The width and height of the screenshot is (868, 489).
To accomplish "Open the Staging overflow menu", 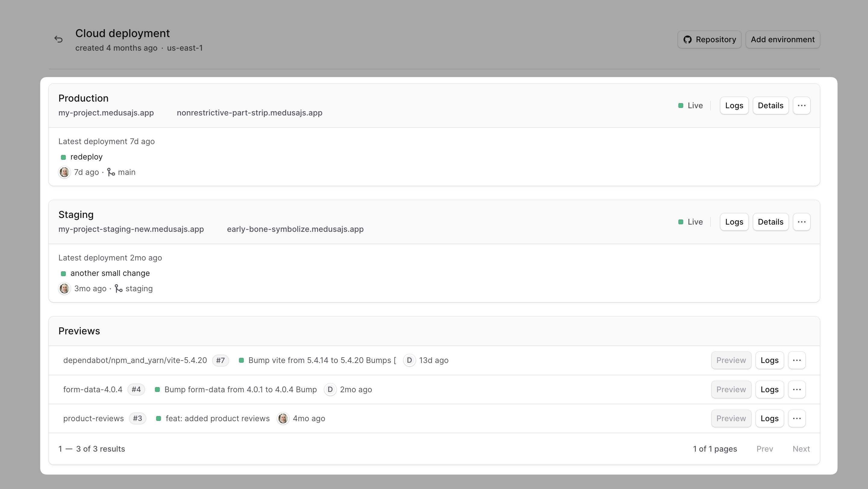I will [x=802, y=222].
